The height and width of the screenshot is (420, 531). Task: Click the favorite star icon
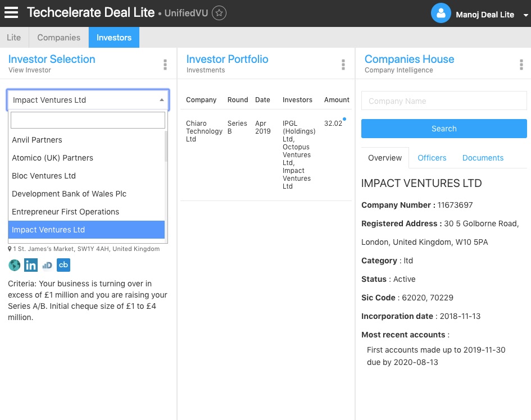[x=220, y=13]
